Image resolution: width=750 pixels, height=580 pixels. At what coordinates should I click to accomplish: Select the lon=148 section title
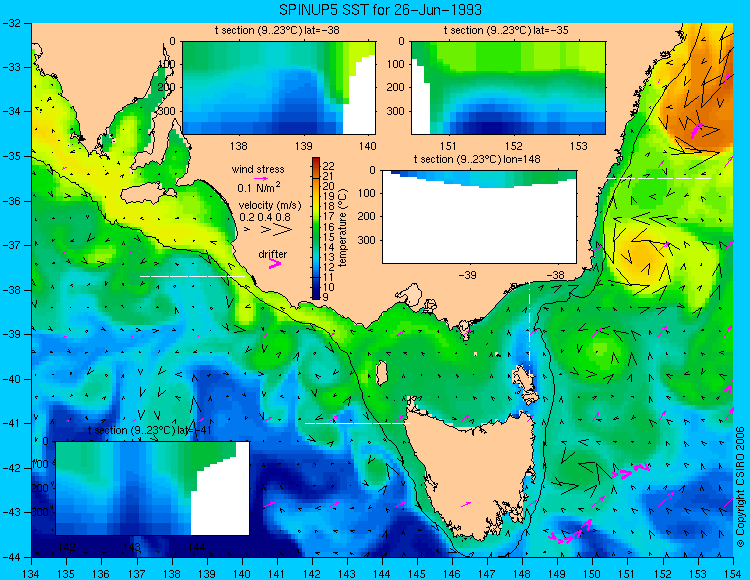tap(477, 159)
